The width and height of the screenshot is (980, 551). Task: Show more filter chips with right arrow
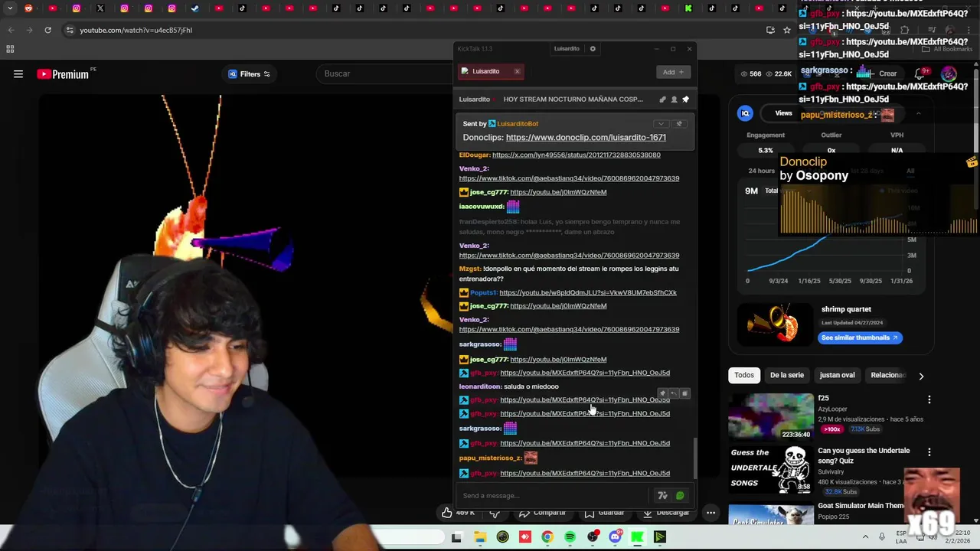click(921, 376)
